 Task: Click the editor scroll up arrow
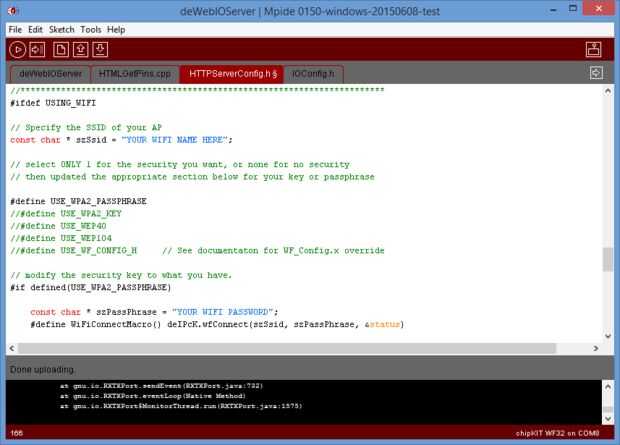coord(608,91)
